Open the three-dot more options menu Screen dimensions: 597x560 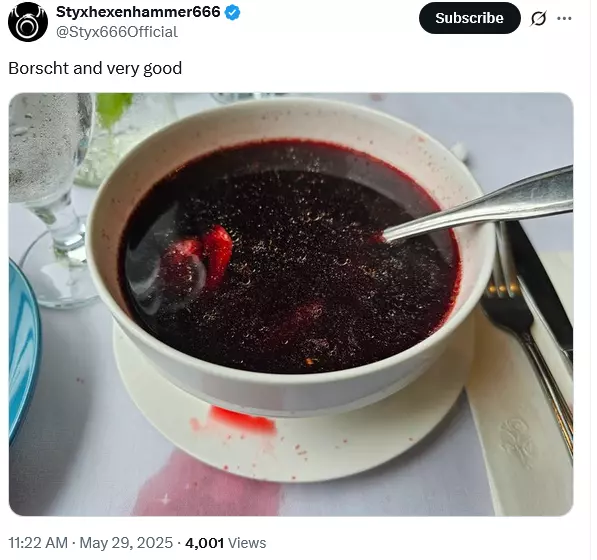click(x=564, y=18)
